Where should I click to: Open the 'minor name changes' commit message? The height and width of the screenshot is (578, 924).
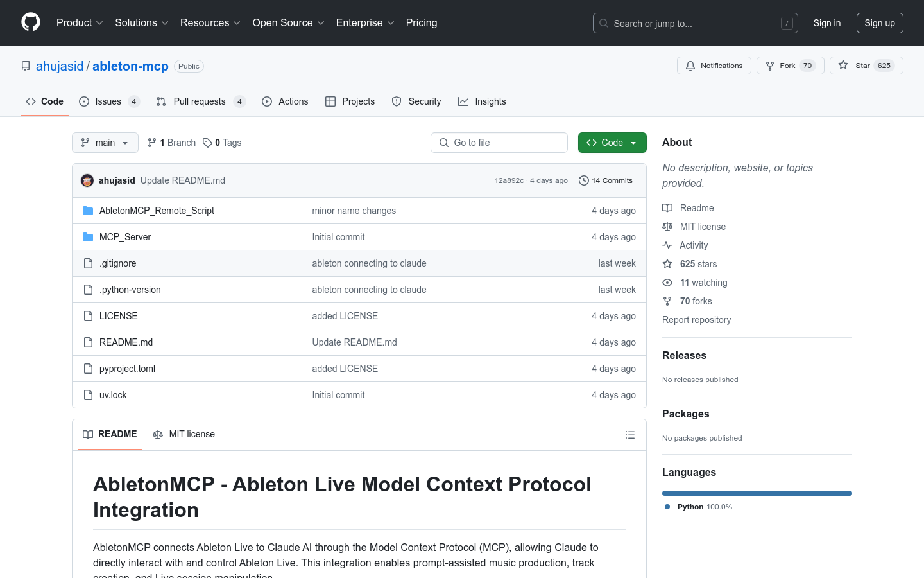354,211
